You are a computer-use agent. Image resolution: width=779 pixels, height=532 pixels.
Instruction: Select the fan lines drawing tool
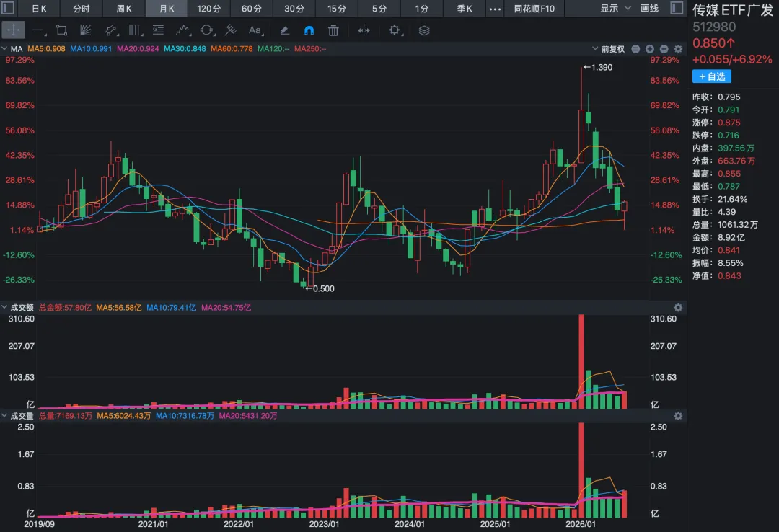pos(85,30)
